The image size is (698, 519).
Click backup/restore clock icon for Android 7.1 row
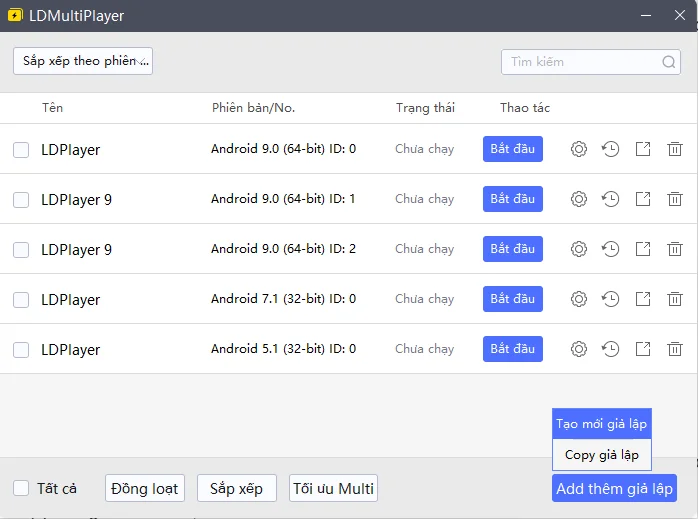coord(610,299)
